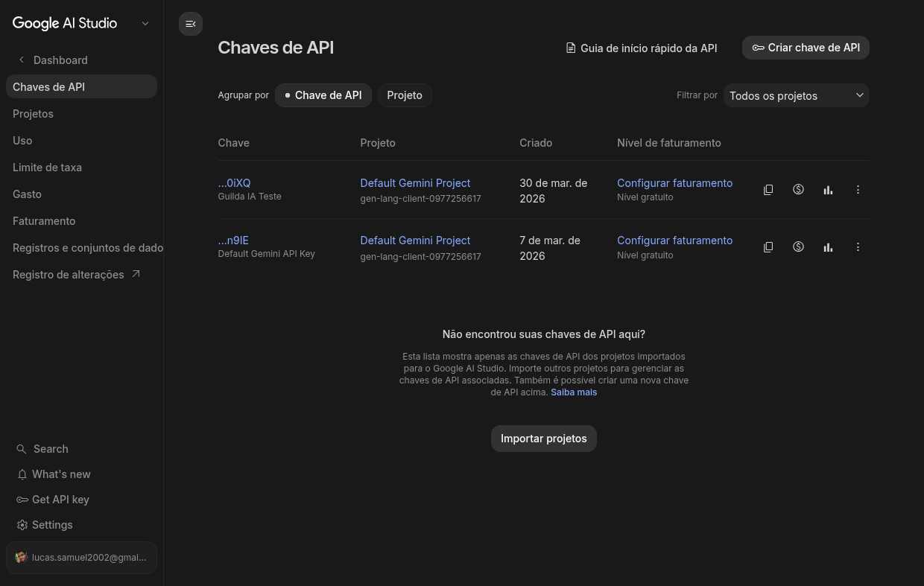The image size is (924, 586).
Task: Click the 30 de mar. de 2026 date
Action: tap(553, 191)
